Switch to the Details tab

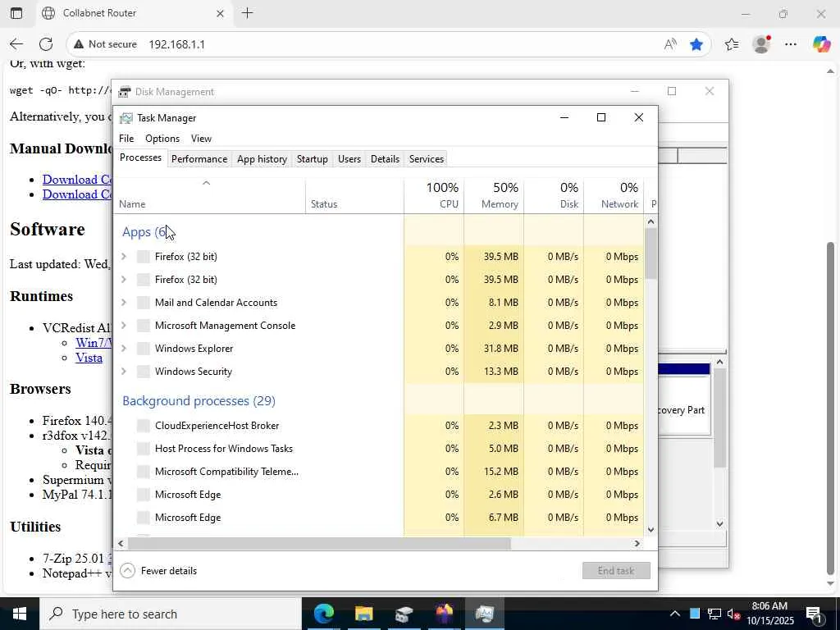click(386, 159)
